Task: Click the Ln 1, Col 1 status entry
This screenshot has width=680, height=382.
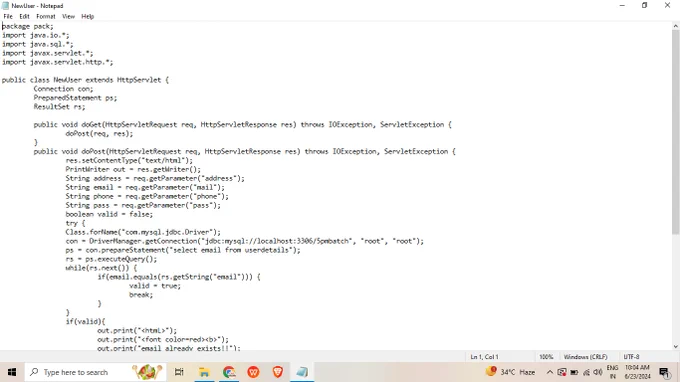Action: pyautogui.click(x=484, y=357)
